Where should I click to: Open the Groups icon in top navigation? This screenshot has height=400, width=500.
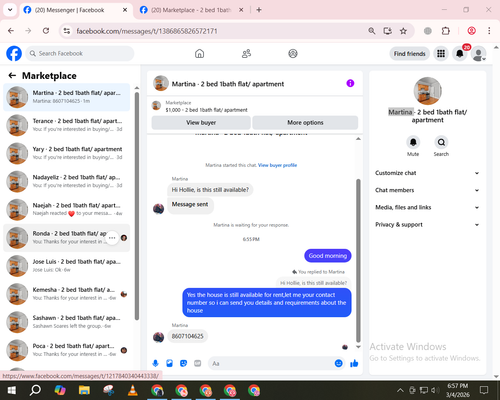(x=293, y=53)
